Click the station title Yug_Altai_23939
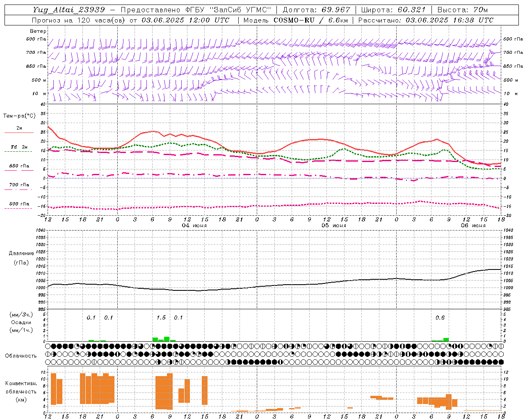Viewport: 525px width, 420px height. pos(69,10)
